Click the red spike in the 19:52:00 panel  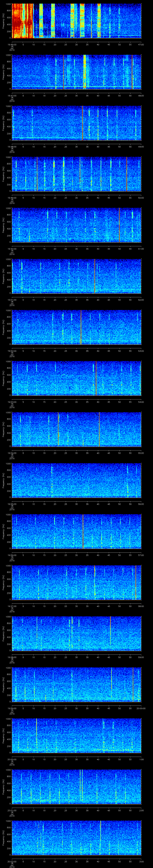[81, 327]
